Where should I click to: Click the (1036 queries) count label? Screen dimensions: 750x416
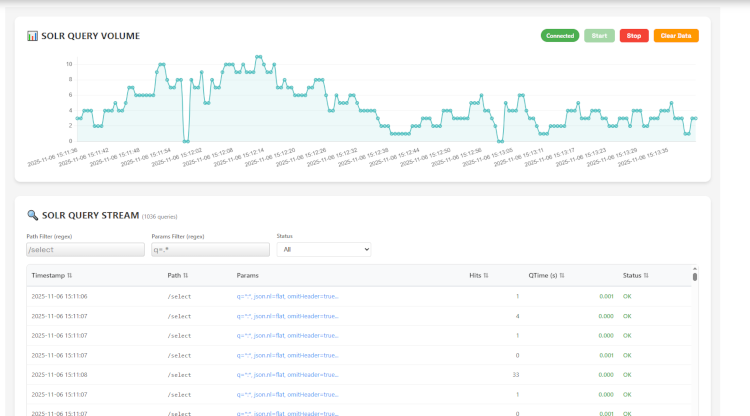[x=159, y=217]
